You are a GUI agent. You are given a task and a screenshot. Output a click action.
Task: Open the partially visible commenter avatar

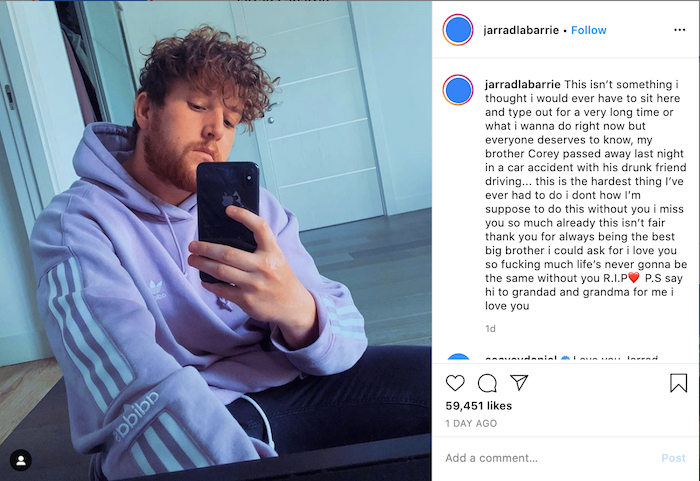pyautogui.click(x=458, y=357)
